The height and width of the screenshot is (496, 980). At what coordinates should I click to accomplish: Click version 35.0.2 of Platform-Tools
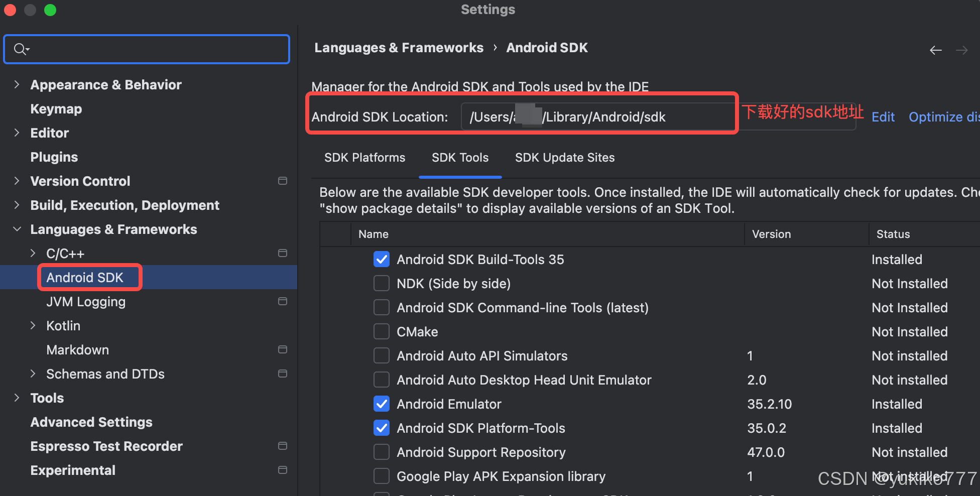[767, 428]
